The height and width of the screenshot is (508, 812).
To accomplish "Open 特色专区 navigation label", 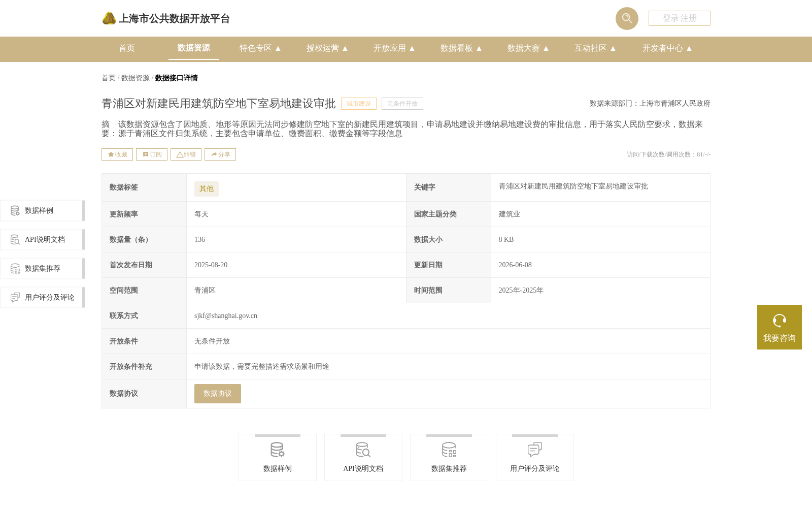I will coord(256,48).
